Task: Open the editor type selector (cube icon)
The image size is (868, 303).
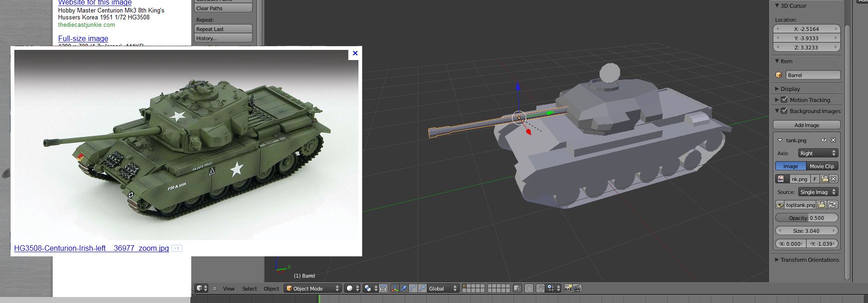Action: (x=201, y=288)
